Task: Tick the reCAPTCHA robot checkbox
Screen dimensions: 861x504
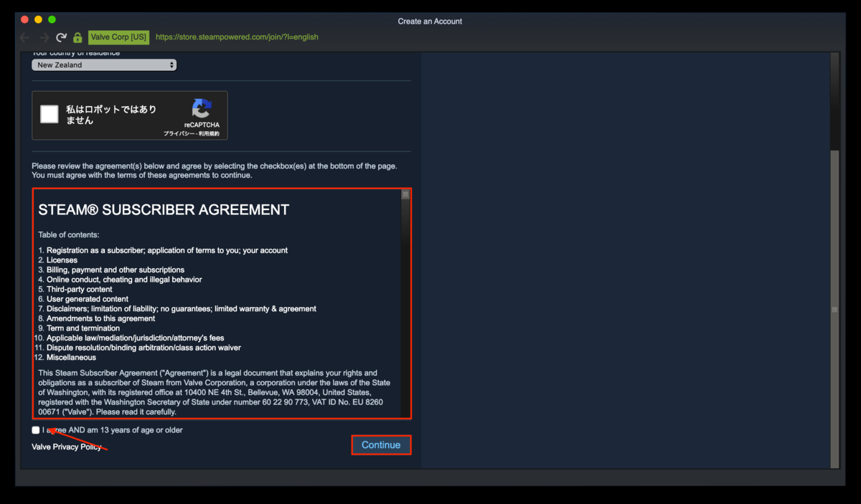Action: 50,114
